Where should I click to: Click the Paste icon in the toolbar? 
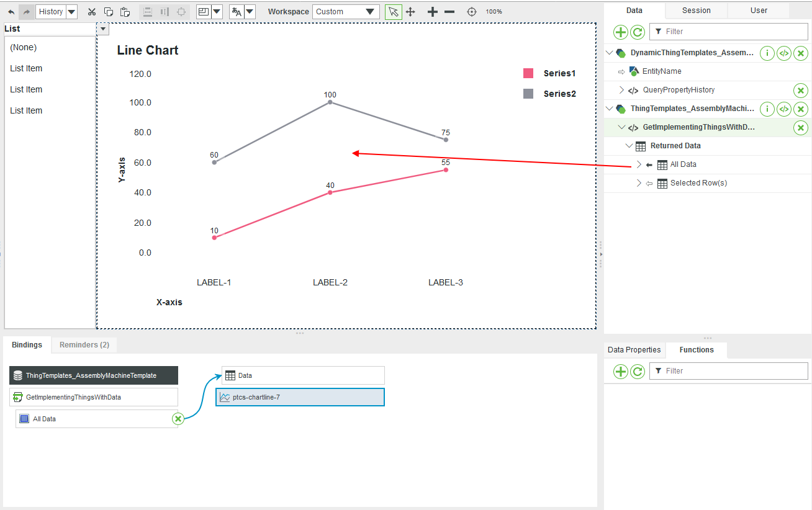124,11
